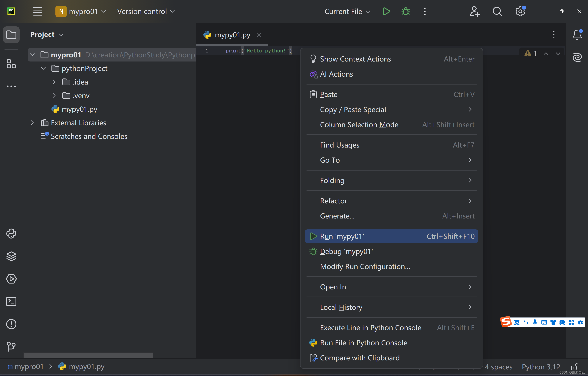Open the AI Assistant spiral icon
The width and height of the screenshot is (588, 376).
point(577,57)
